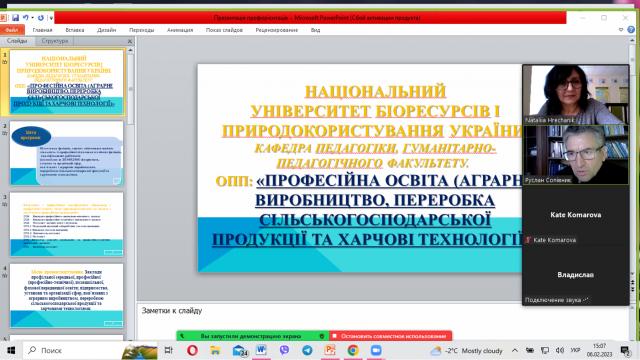
Task: Open the Вставка ribbon tab
Action: (75, 30)
